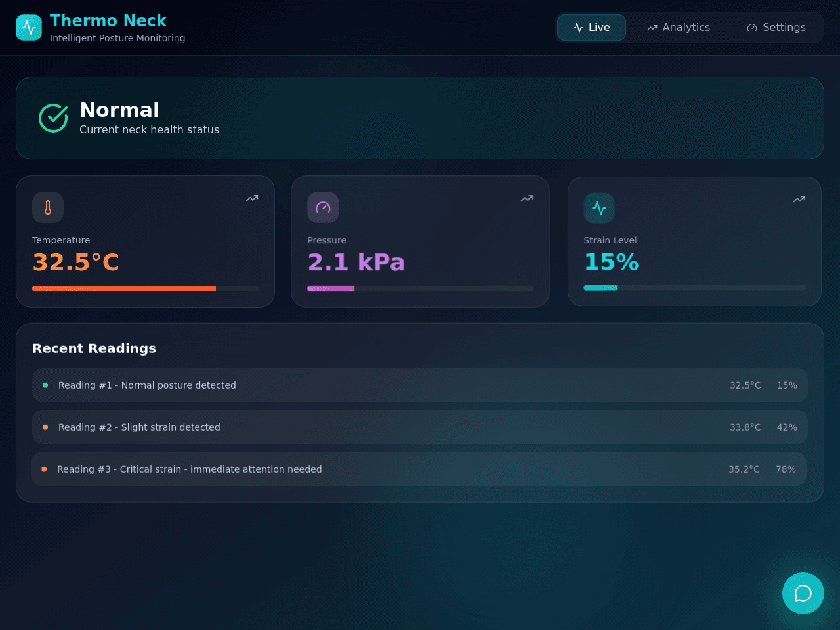840x630 pixels.
Task: Click the Temperature card label
Action: tap(61, 240)
